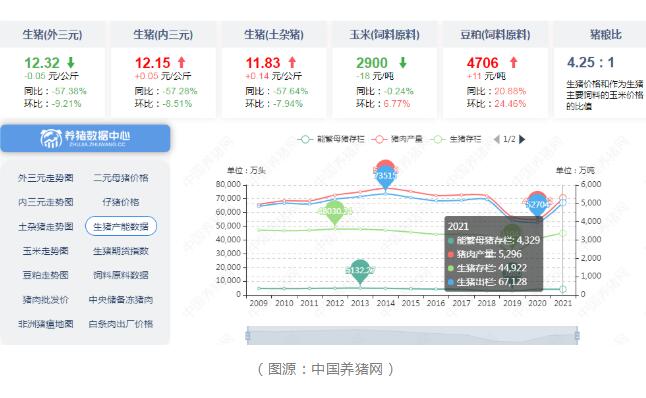Click the 6.77% corn month-on-month value
Screen dimensions: 646x398
(397, 104)
